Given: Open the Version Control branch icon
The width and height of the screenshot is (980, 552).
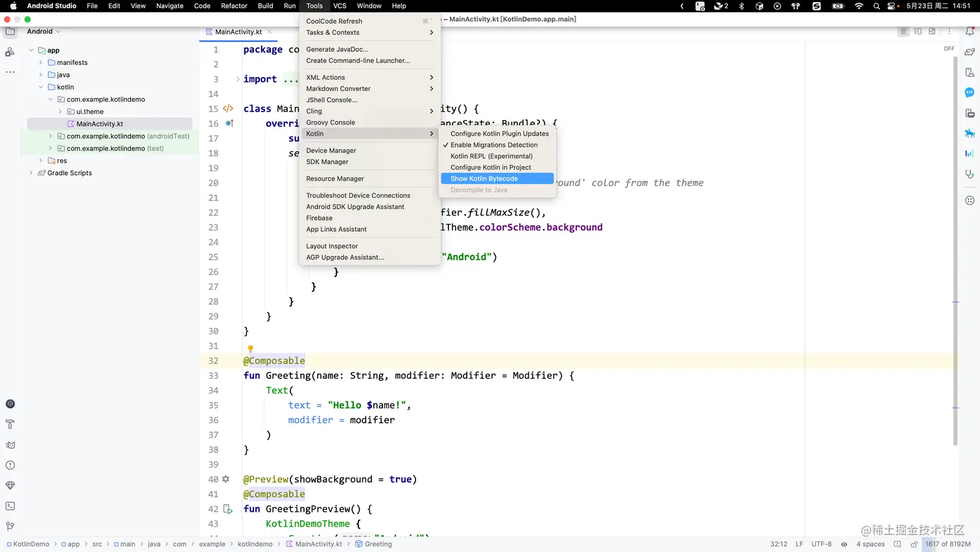Looking at the screenshot, I should (10, 526).
